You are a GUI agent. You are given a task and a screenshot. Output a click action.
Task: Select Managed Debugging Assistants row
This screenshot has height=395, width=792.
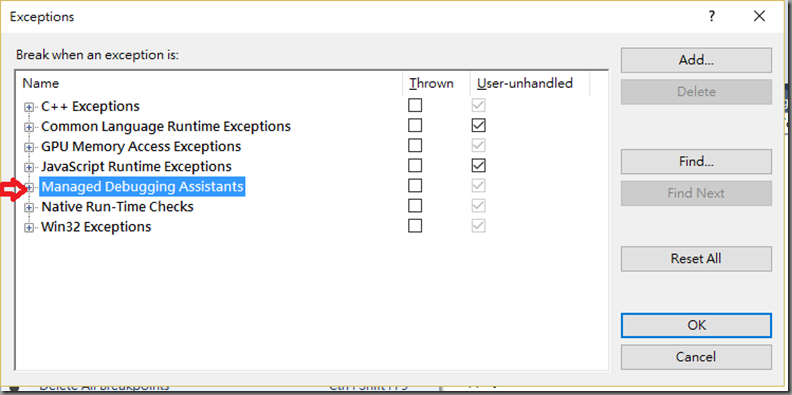(142, 186)
